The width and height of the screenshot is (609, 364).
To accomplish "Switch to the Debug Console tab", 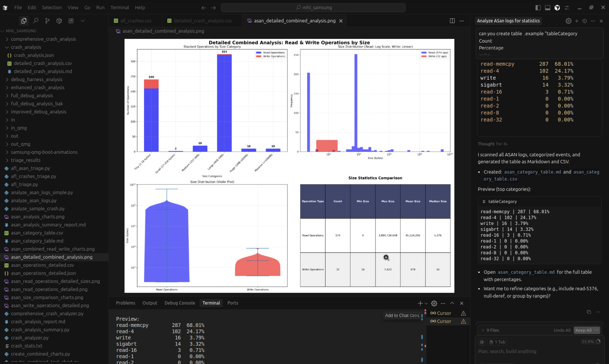I will coord(180,303).
